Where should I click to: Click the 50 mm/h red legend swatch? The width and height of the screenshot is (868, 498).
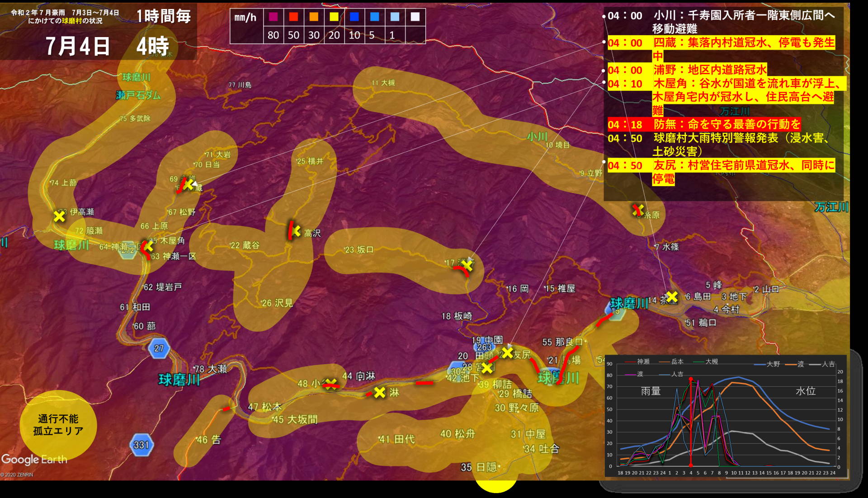[293, 17]
